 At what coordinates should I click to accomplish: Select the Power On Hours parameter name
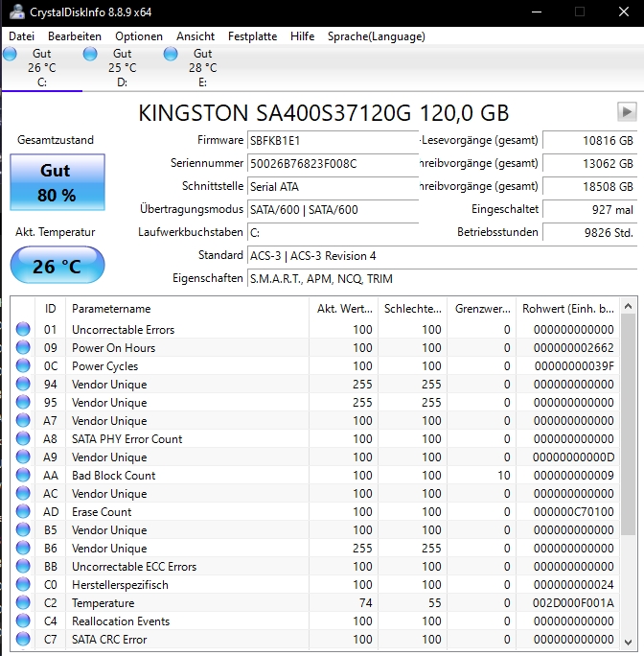[x=113, y=348]
